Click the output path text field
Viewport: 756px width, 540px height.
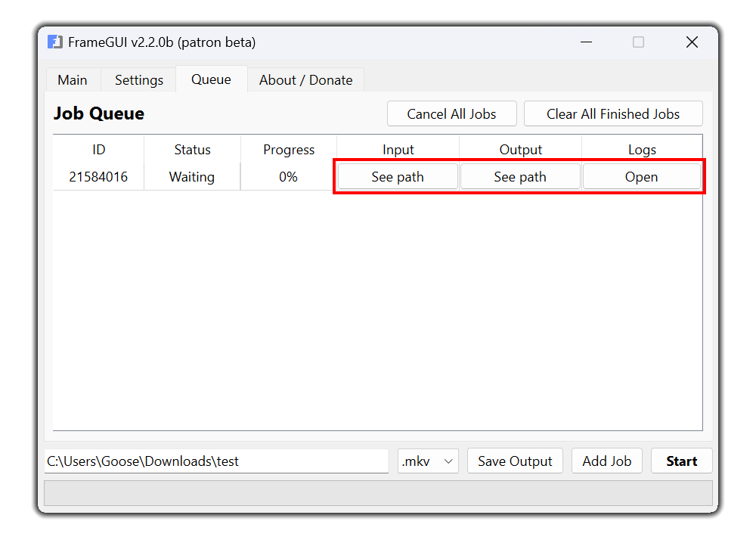pos(216,461)
